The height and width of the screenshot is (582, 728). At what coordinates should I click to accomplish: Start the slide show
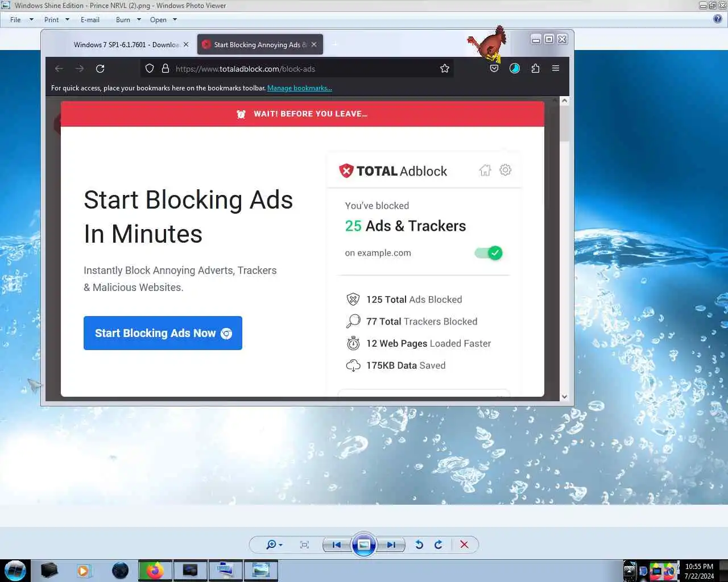(x=364, y=544)
